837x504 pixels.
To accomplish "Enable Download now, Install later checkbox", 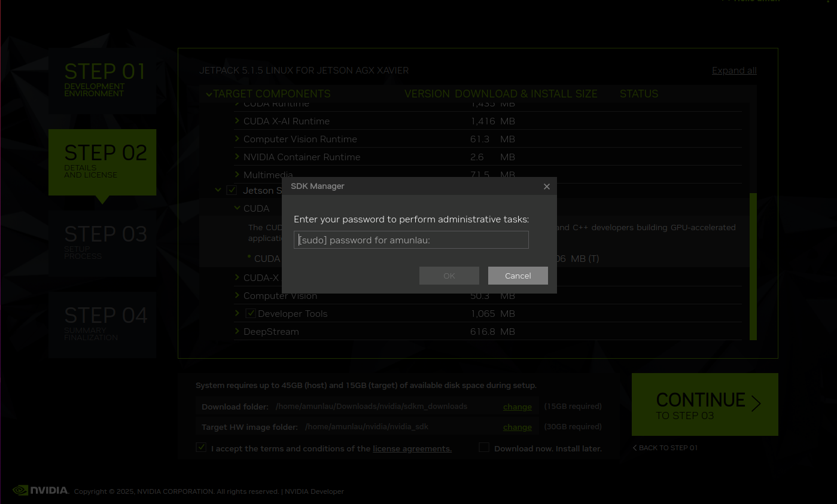I will point(484,447).
